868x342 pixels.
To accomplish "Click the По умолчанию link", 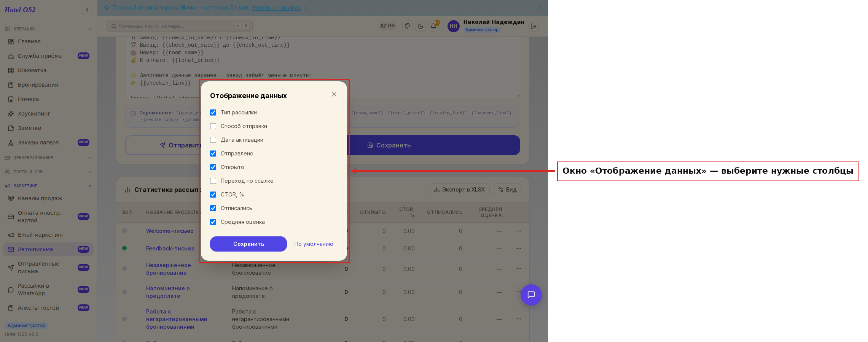I will 314,244.
